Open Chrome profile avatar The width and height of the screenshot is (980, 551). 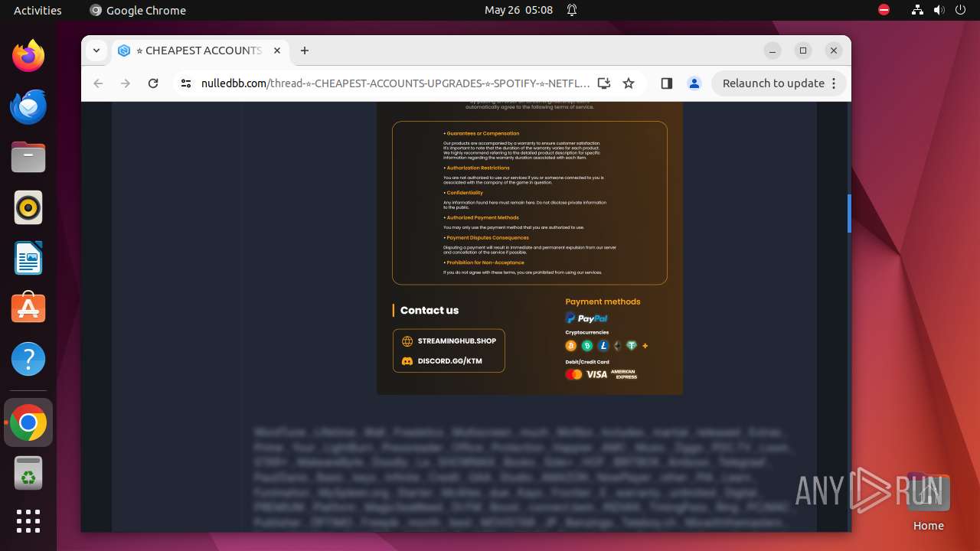pyautogui.click(x=694, y=83)
